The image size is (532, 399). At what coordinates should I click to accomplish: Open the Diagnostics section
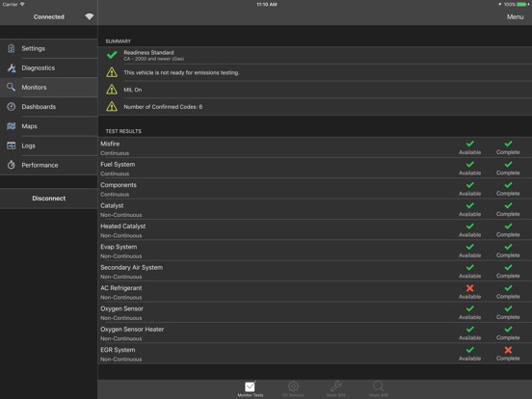coord(49,67)
